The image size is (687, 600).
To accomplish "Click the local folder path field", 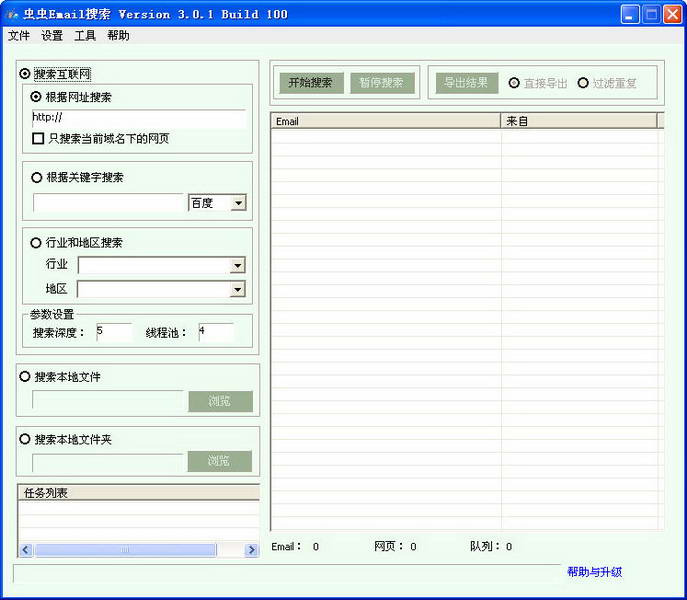I will click(107, 462).
